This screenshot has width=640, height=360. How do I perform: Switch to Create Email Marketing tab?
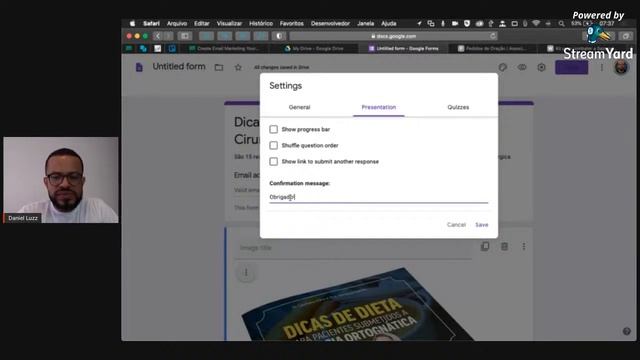point(224,49)
